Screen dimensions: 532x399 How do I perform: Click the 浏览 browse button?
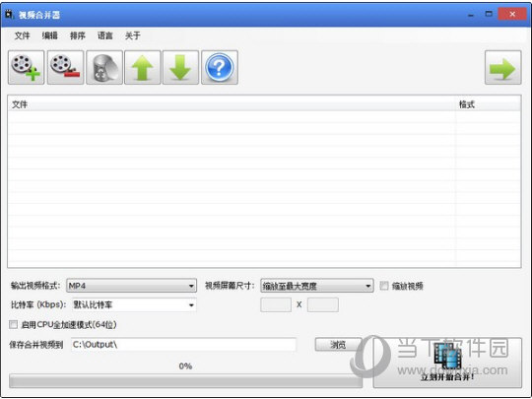[338, 345]
